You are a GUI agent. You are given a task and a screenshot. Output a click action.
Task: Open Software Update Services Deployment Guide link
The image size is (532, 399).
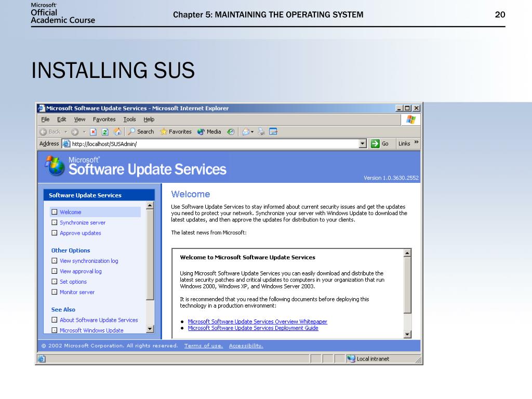253,328
